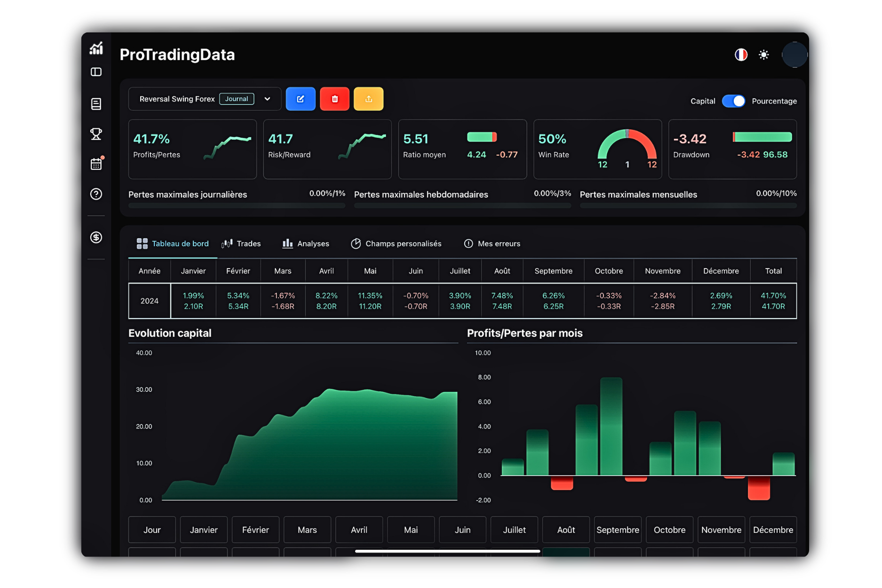The image size is (882, 588).
Task: Click the user profile avatar
Action: [795, 55]
